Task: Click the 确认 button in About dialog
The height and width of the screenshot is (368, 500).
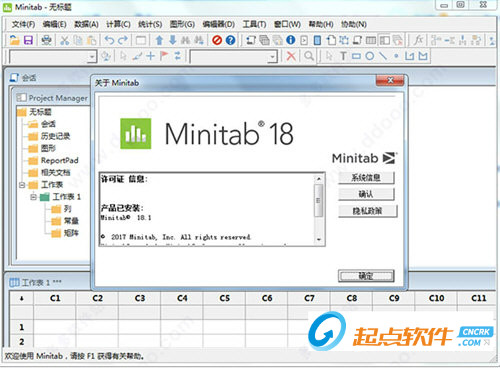Action: 366,194
